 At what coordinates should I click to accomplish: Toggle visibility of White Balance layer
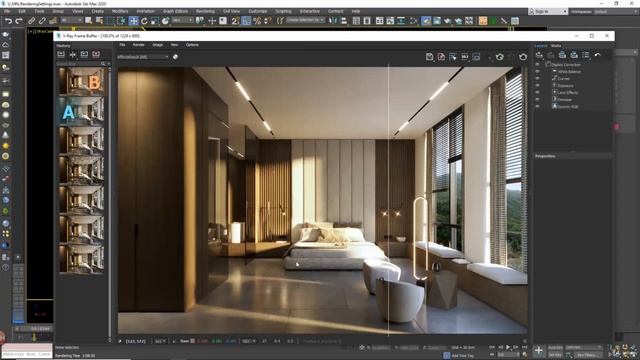point(537,71)
